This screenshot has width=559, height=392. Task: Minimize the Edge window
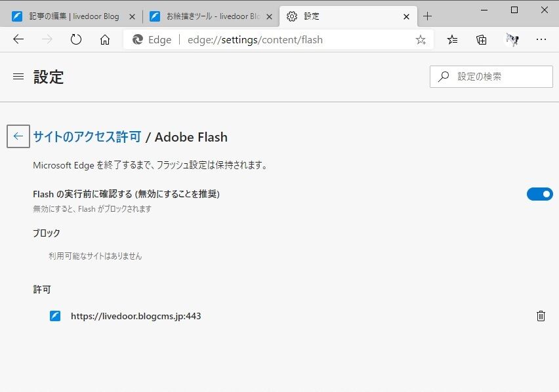coord(484,10)
